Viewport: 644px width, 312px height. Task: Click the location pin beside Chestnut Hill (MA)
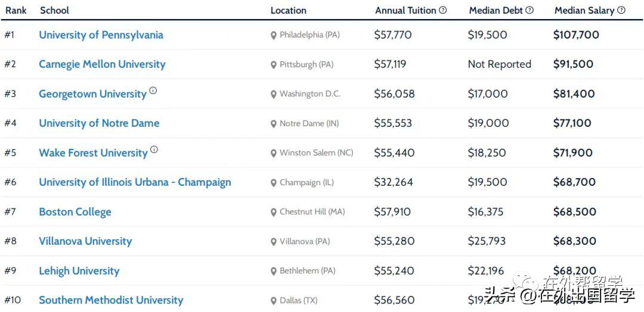pyautogui.click(x=274, y=212)
